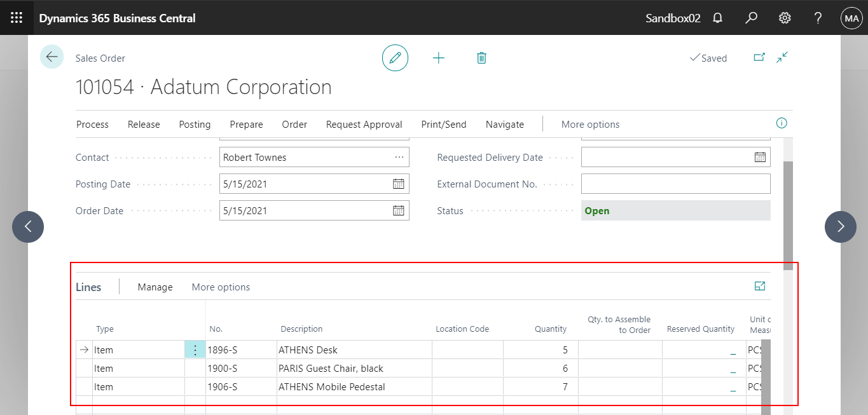The height and width of the screenshot is (415, 868).
Task: Open help via the question mark icon
Action: (818, 18)
